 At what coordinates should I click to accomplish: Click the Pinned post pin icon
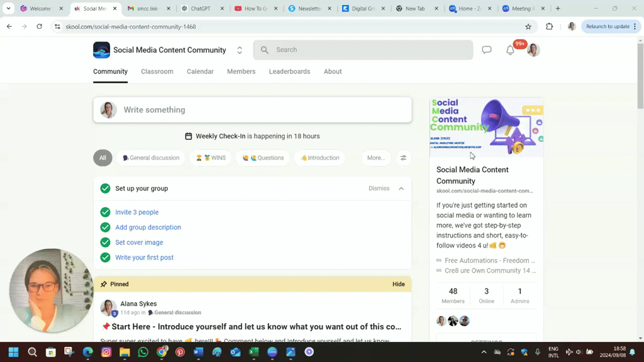pyautogui.click(x=104, y=284)
